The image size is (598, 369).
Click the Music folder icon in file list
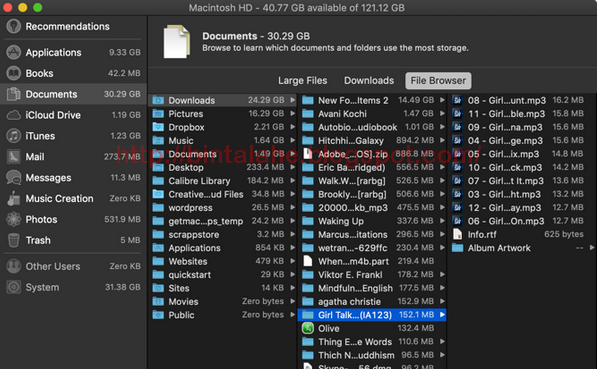point(158,141)
